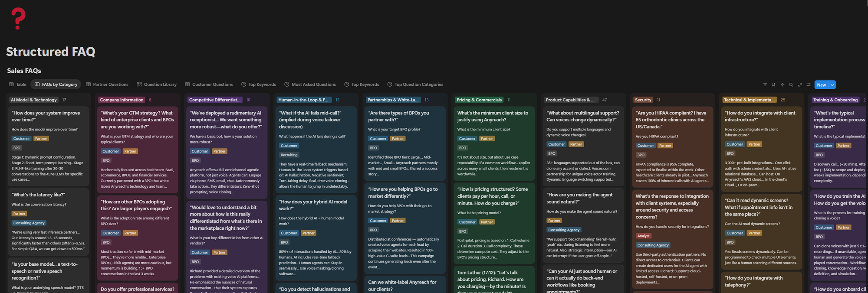Open the filter icon in view toolbar

[765, 85]
